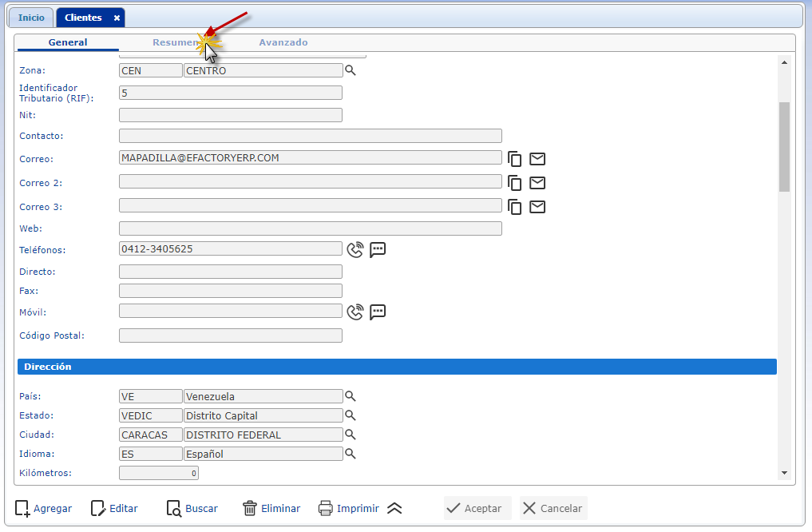Open the Resumen tab
The width and height of the screenshot is (812, 532).
pos(175,42)
